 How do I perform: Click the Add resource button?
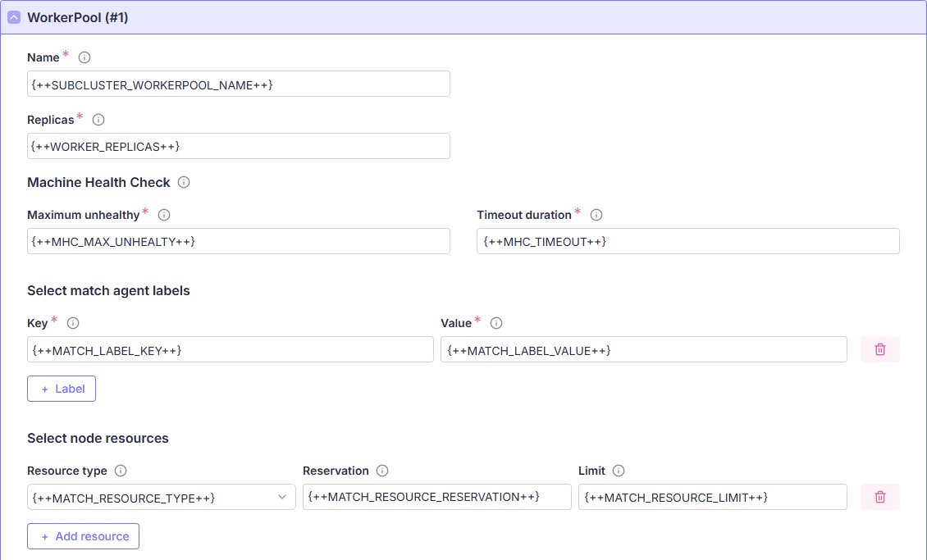[x=83, y=536]
